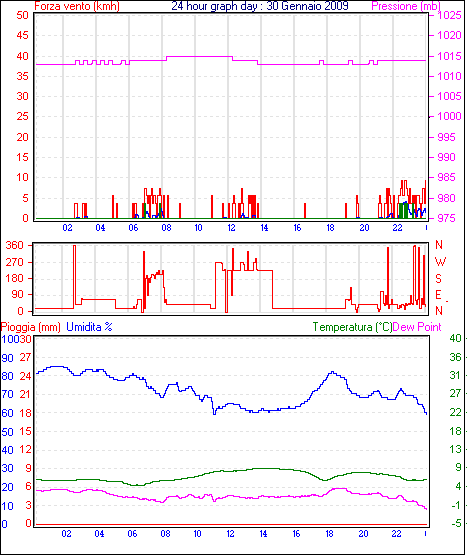Click hour 02 marker on bottom chart
The image size is (467, 559).
[x=66, y=534]
